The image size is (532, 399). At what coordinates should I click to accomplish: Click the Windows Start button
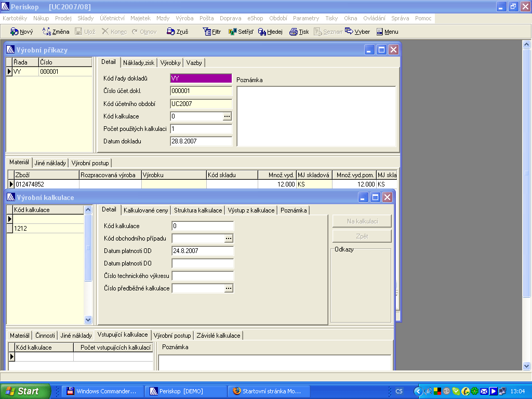[x=25, y=391]
